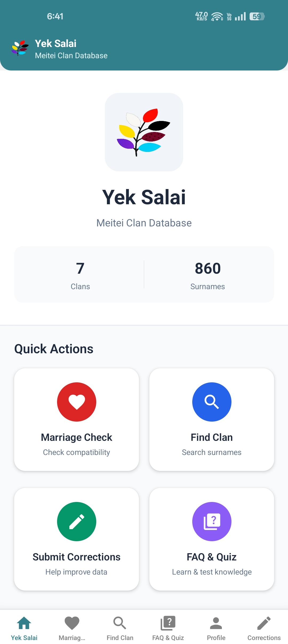The image size is (288, 644).
Task: Open the Profile tab
Action: [216, 628]
